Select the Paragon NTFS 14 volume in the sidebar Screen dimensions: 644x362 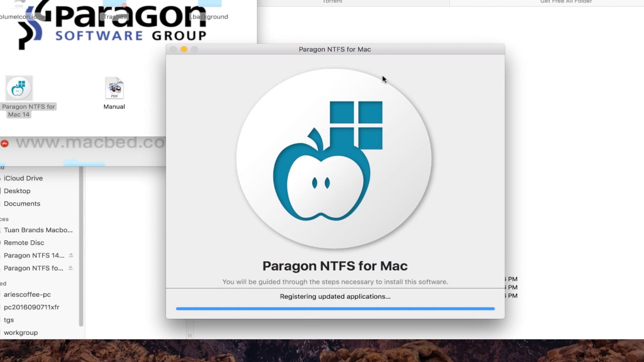coord(34,255)
